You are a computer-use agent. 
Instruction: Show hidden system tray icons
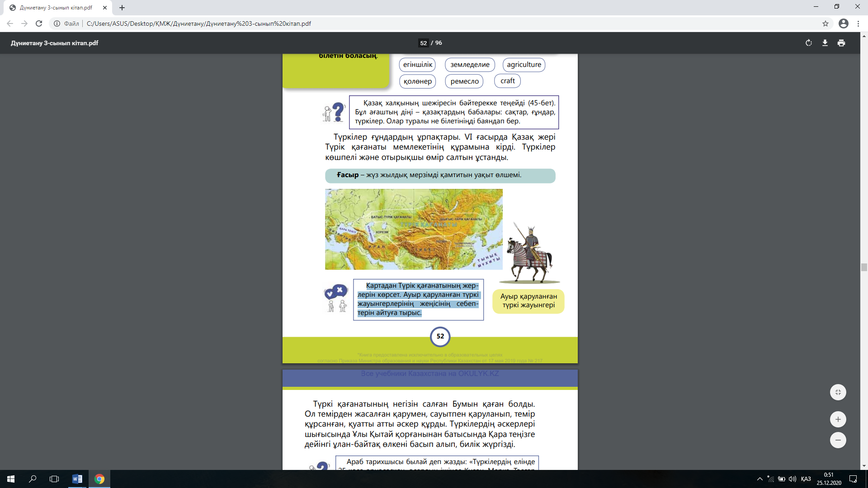click(x=759, y=479)
